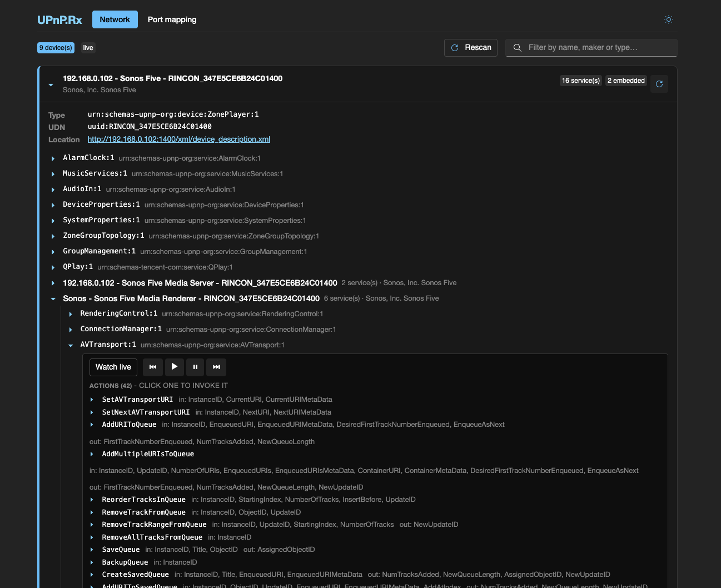The width and height of the screenshot is (721, 588).
Task: Click the ZonePlayer:1 type value
Action: coord(173,114)
